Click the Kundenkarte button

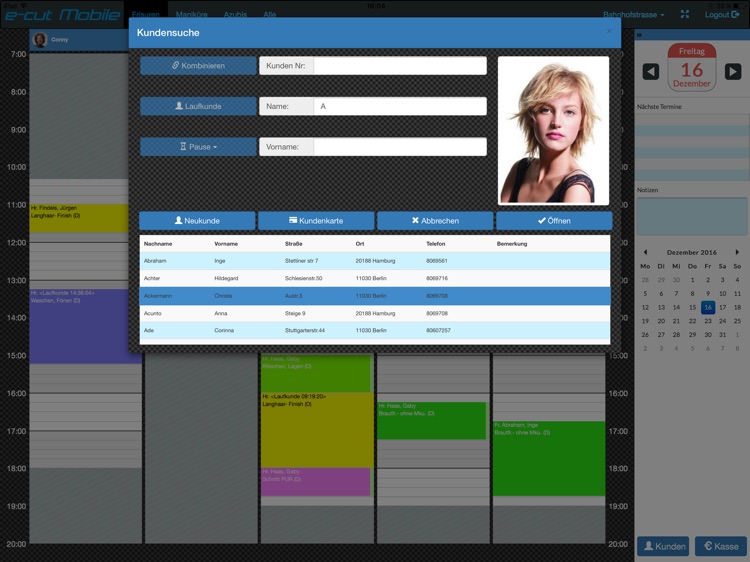pyautogui.click(x=316, y=220)
